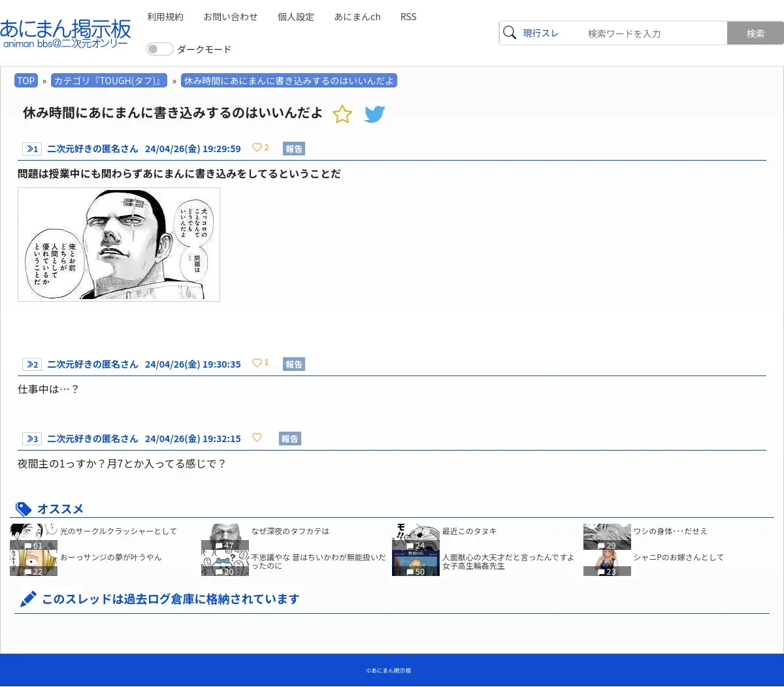
Task: Click thumbnail with 20 comments
Action: (x=225, y=563)
